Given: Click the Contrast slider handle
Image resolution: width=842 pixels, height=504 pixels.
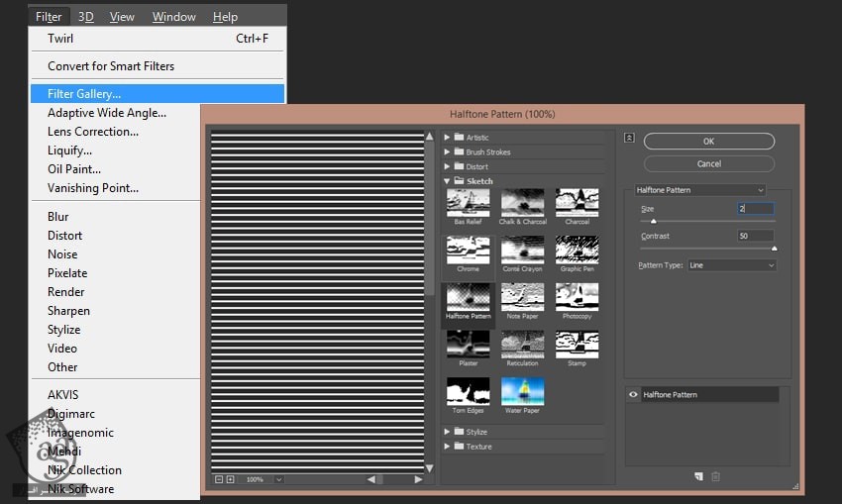Looking at the screenshot, I should click(774, 249).
